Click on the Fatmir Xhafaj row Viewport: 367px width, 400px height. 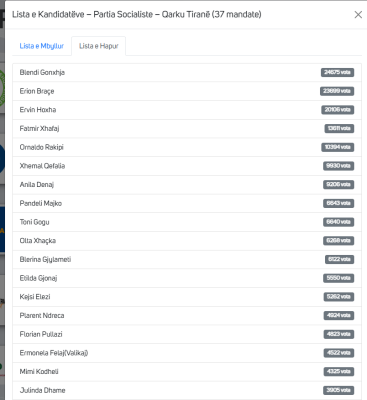tap(187, 128)
